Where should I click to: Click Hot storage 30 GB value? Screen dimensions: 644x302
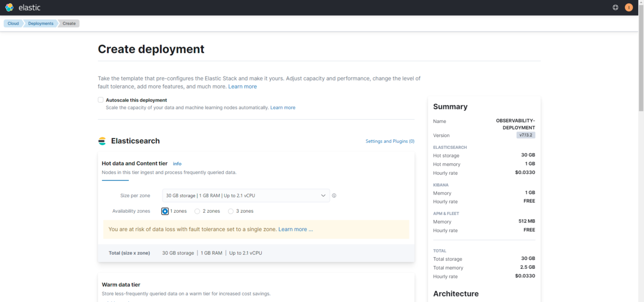tap(528, 155)
